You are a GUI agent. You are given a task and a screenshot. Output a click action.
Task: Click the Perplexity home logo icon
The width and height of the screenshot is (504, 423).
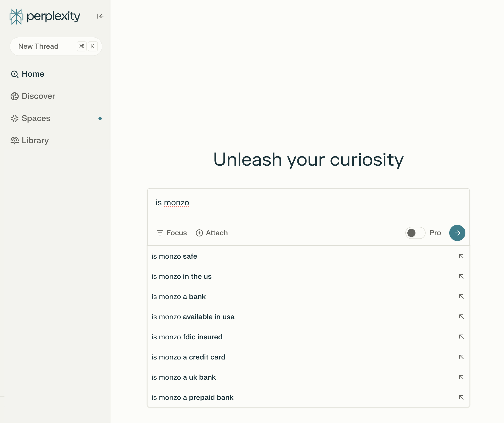[x=17, y=16]
